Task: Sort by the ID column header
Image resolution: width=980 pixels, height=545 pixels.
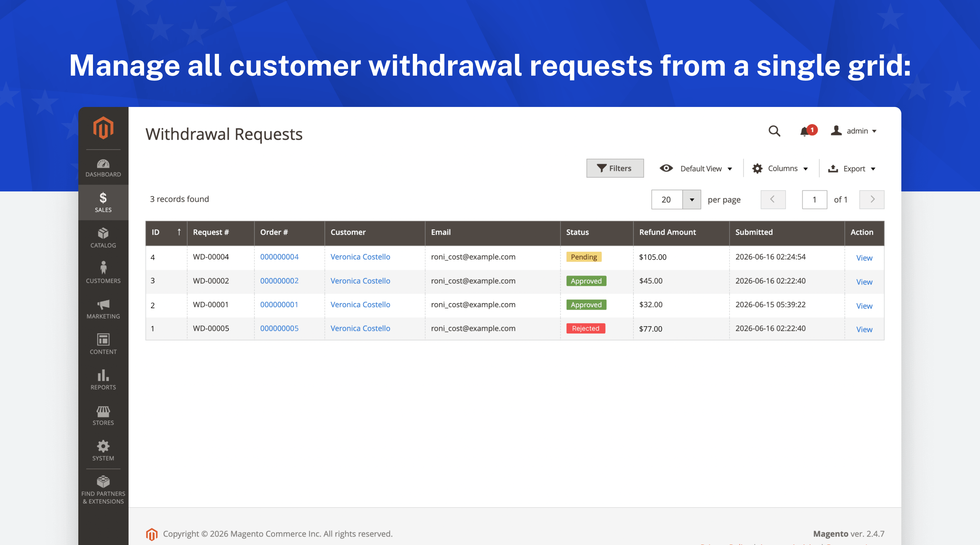Action: (166, 233)
